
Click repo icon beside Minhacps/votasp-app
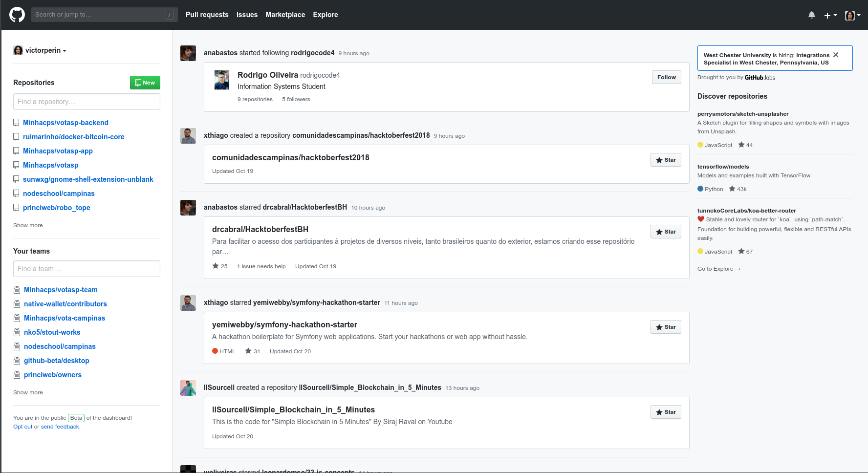tap(16, 151)
